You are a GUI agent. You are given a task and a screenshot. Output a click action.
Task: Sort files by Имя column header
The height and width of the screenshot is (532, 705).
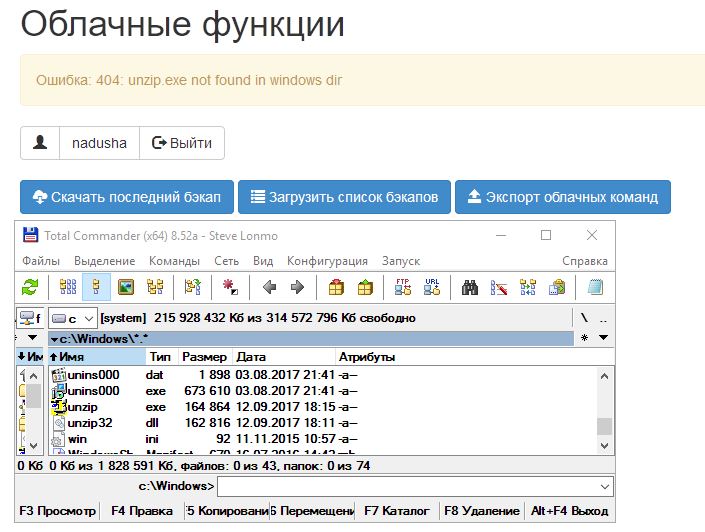(97, 357)
